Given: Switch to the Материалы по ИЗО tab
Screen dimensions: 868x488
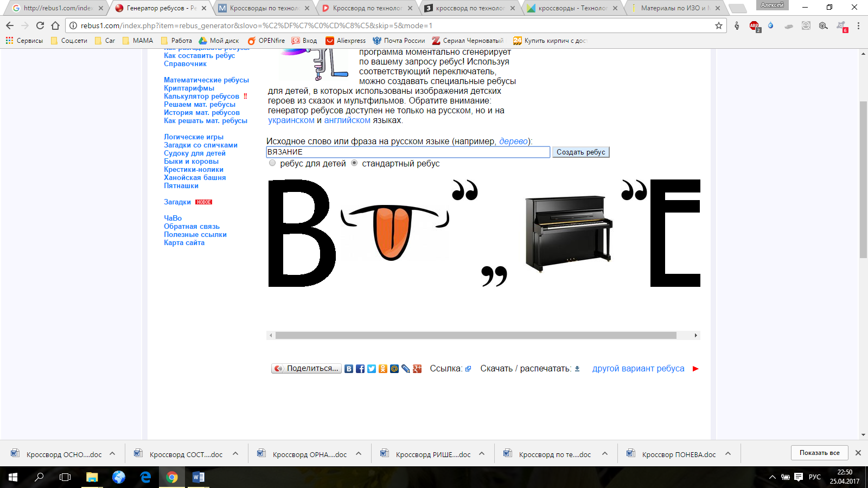Looking at the screenshot, I should point(675,8).
